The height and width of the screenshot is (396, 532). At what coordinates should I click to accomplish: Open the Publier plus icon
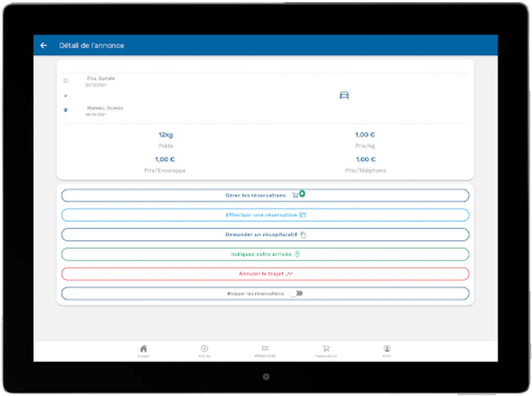click(204, 348)
